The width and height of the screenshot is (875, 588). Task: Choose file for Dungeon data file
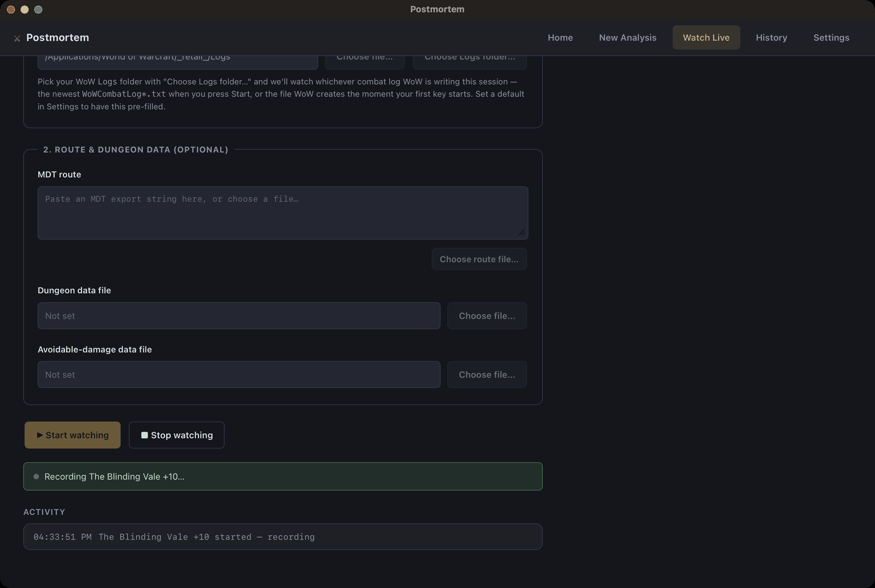487,316
